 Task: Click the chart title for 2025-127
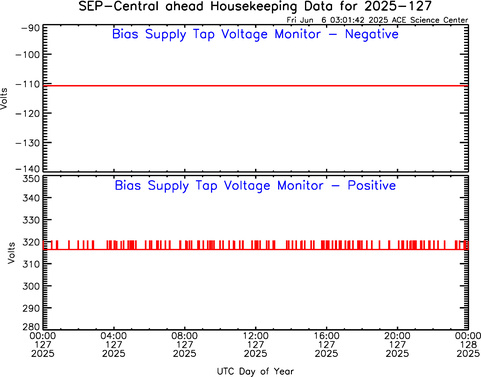(255, 7)
